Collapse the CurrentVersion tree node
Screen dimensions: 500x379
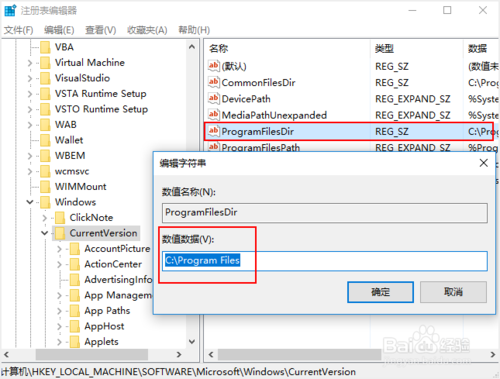pyautogui.click(x=45, y=233)
